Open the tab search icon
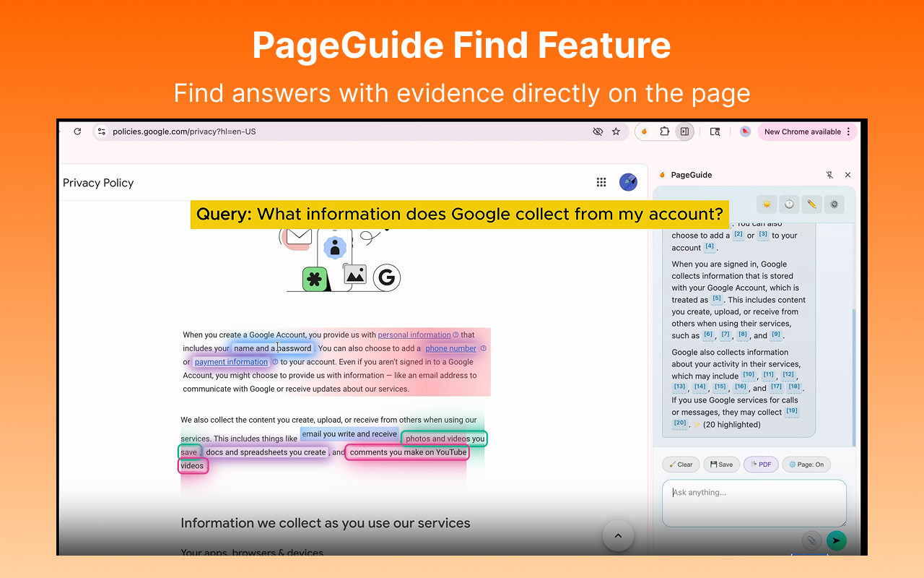Image resolution: width=924 pixels, height=578 pixels. click(715, 131)
